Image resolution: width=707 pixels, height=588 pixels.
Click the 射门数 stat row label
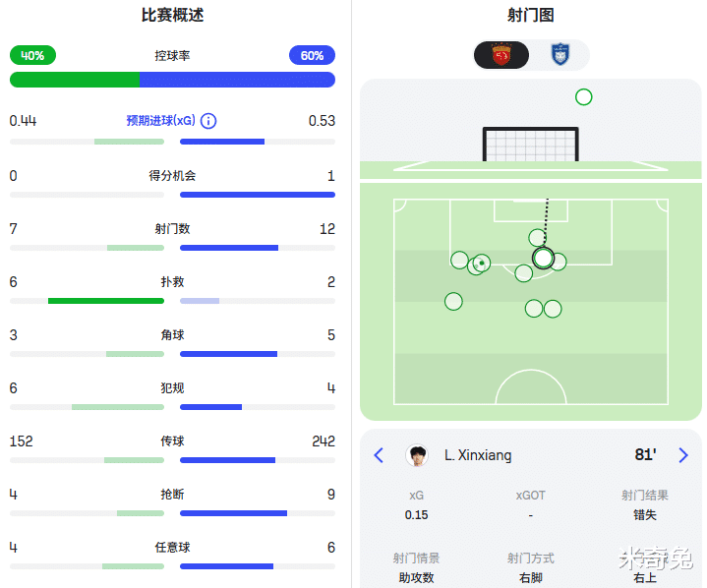coord(172,229)
